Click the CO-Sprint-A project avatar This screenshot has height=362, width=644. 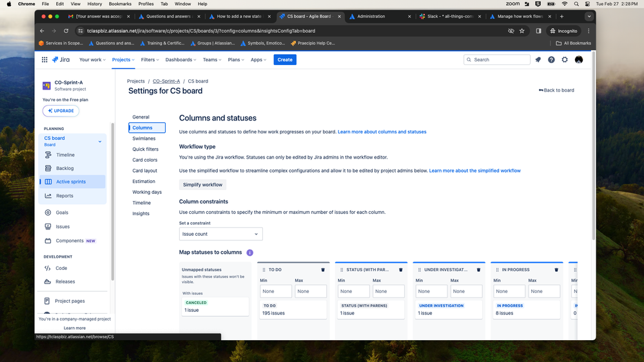[46, 86]
